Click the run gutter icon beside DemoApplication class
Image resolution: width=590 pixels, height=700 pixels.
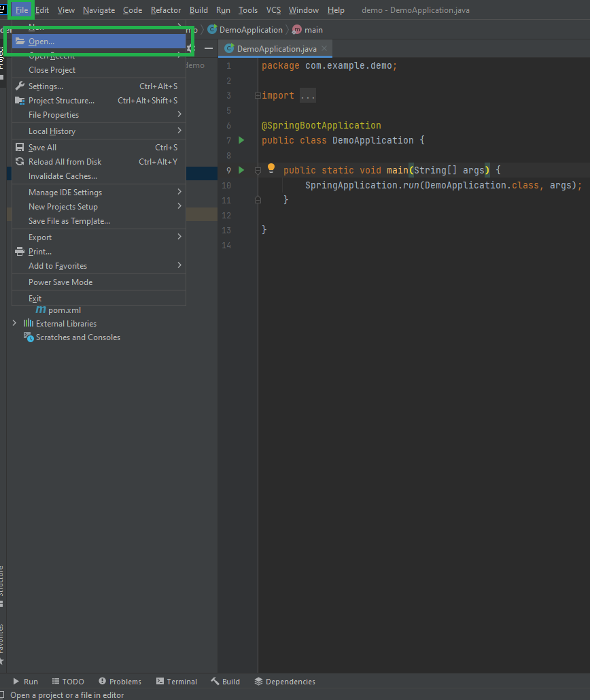(x=241, y=140)
